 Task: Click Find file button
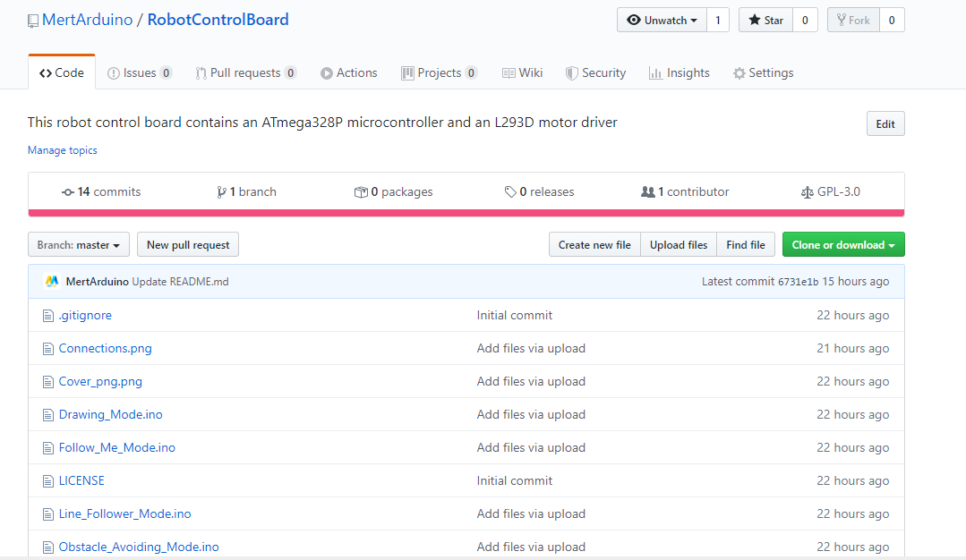click(746, 245)
